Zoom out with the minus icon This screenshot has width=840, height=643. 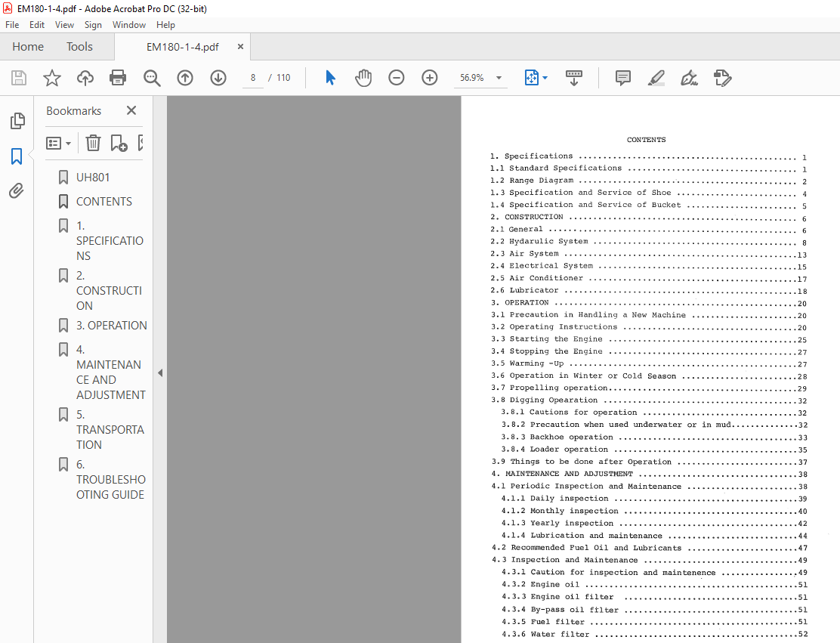[x=397, y=78]
